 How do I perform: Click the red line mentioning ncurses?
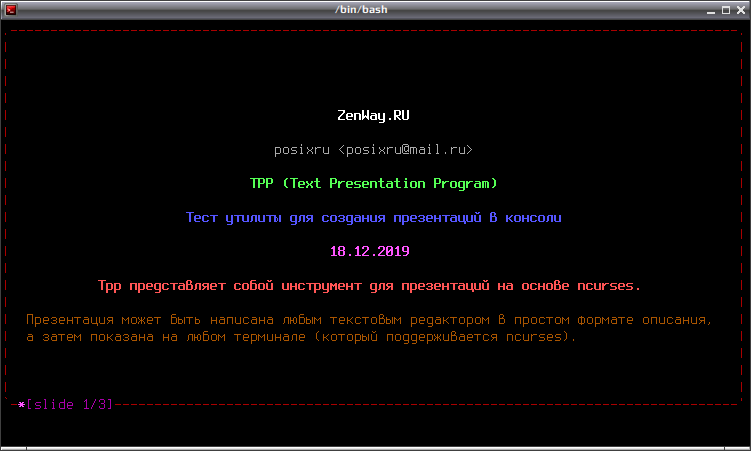point(369,285)
